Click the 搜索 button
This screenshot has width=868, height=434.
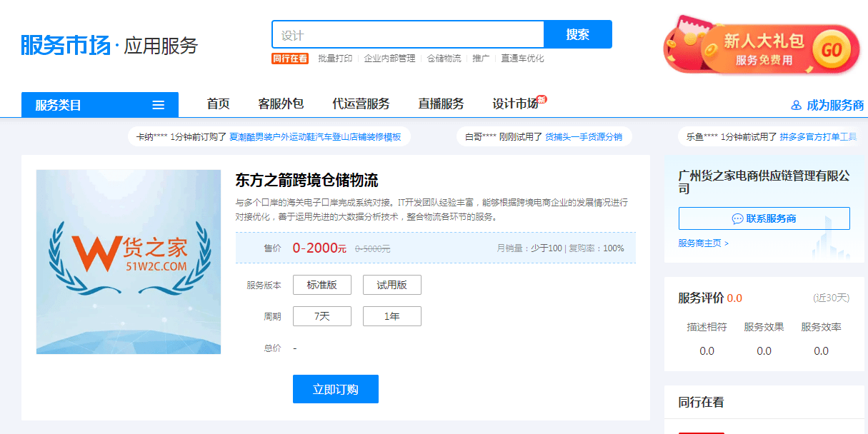click(x=578, y=34)
